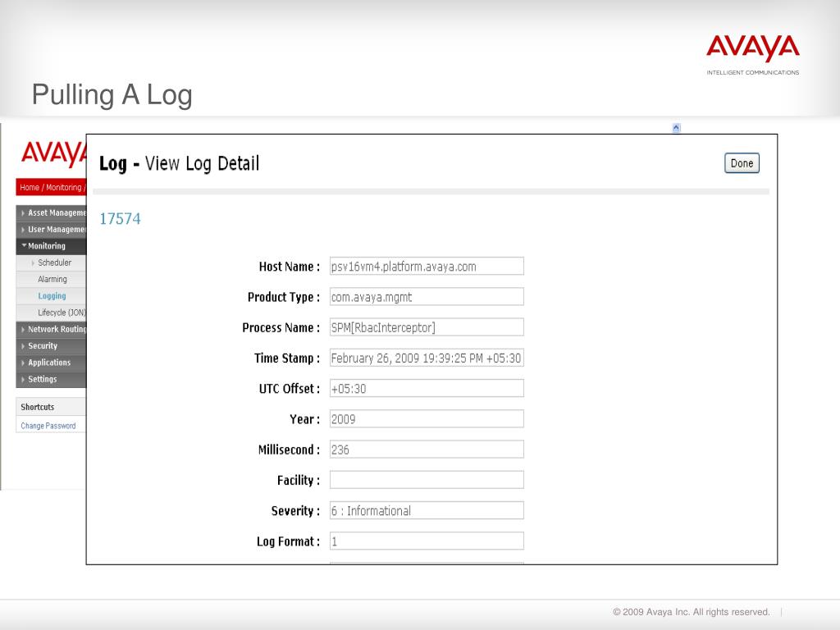
Task: Select the Applications menu item
Action: pos(49,362)
